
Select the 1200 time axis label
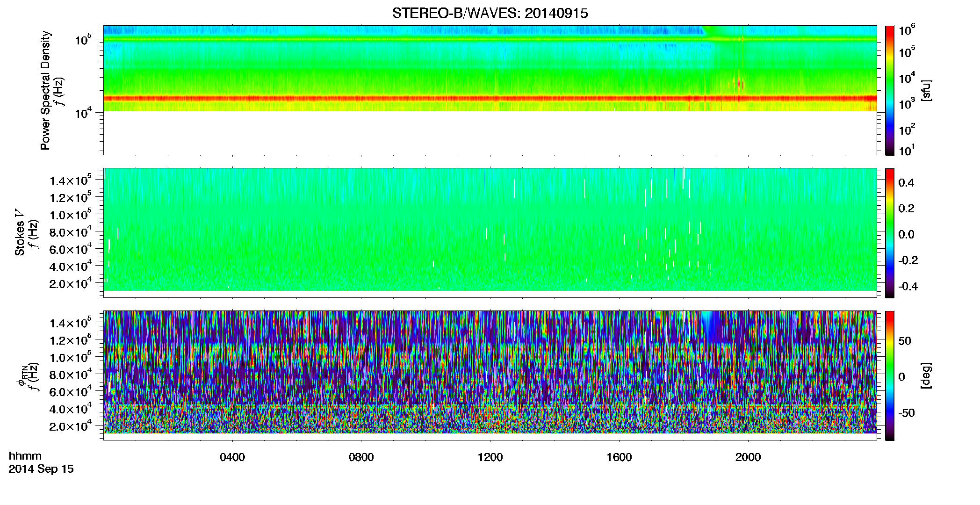pyautogui.click(x=490, y=457)
